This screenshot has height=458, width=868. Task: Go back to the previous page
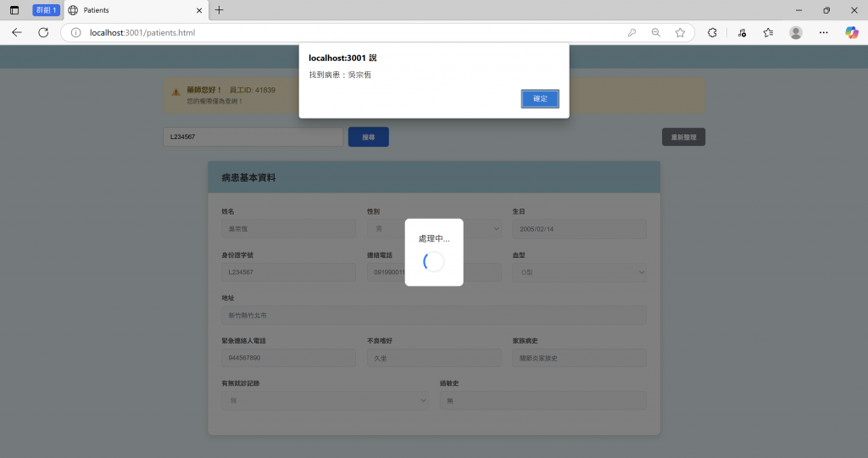coord(17,33)
